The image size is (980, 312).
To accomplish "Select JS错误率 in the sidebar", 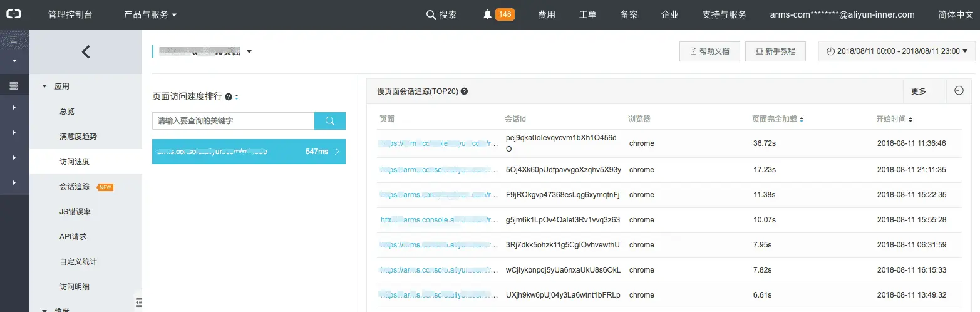I will (75, 212).
